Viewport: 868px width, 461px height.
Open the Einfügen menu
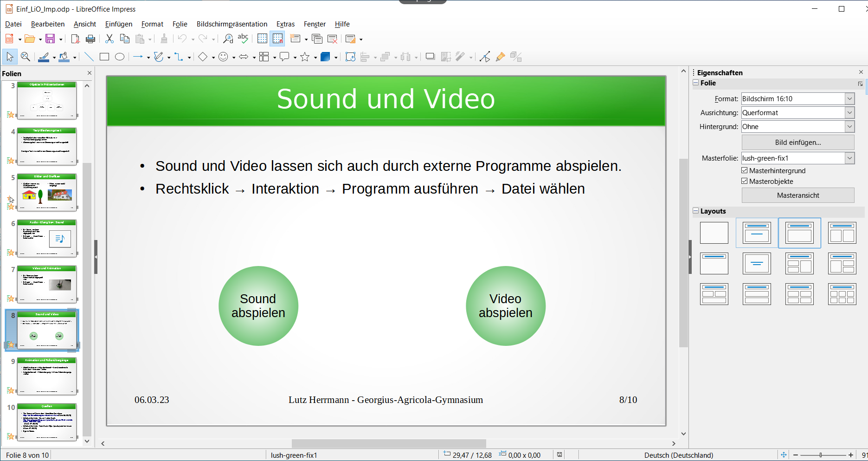118,24
